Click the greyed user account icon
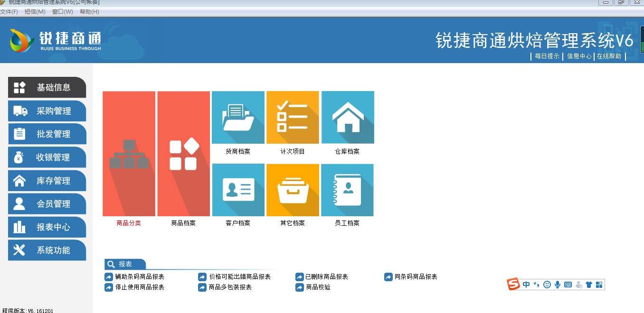This screenshot has height=313, width=644. pyautogui.click(x=578, y=285)
